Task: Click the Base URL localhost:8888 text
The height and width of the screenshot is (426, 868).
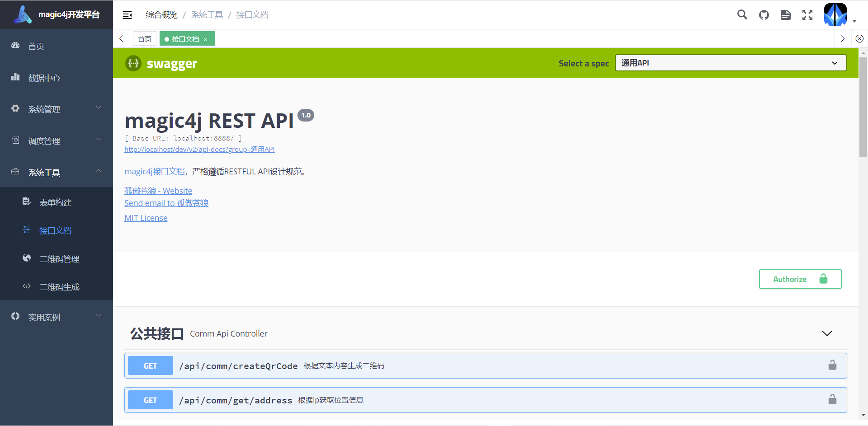Action: tap(183, 138)
